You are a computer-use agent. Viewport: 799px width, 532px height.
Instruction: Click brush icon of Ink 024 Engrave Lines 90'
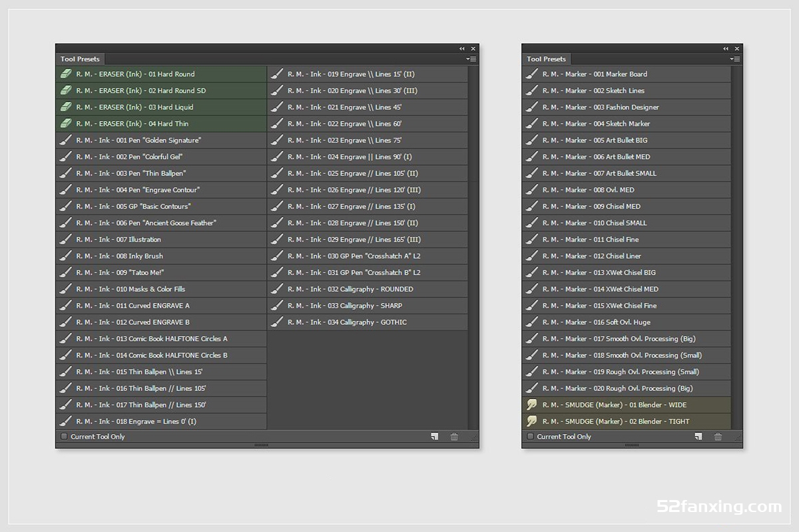tap(277, 157)
